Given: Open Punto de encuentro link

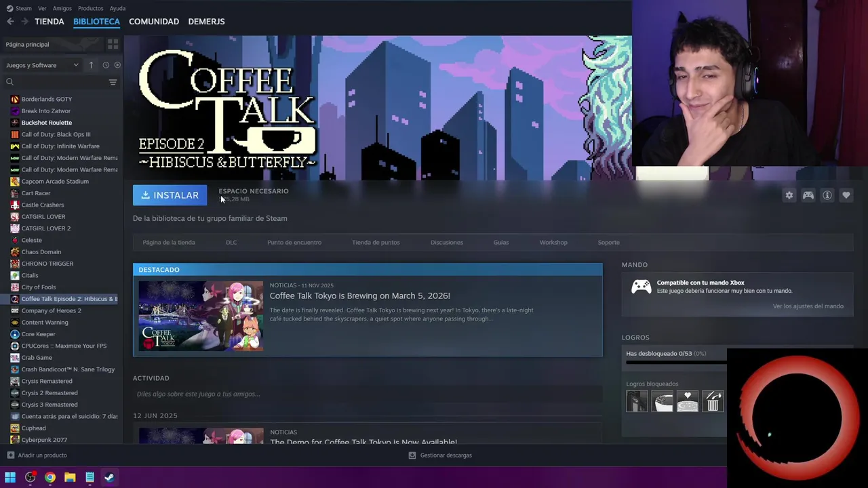Looking at the screenshot, I should click(294, 242).
